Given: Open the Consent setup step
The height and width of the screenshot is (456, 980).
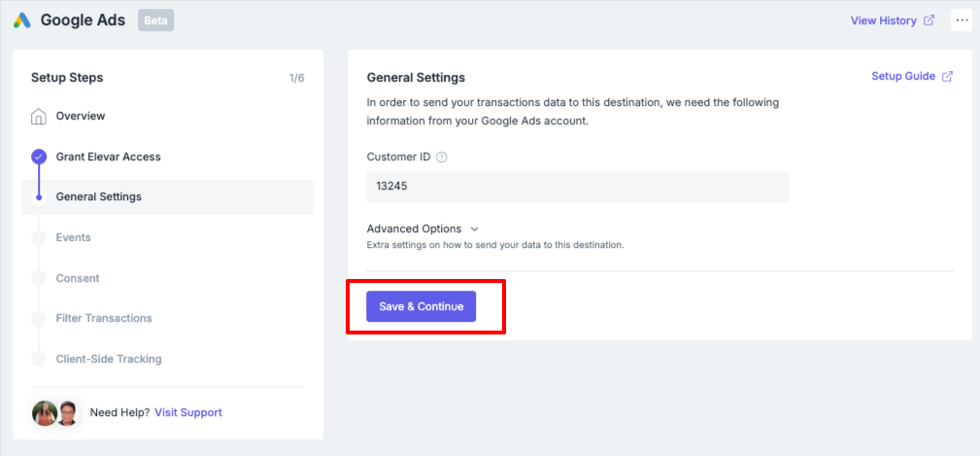Looking at the screenshot, I should [x=78, y=278].
